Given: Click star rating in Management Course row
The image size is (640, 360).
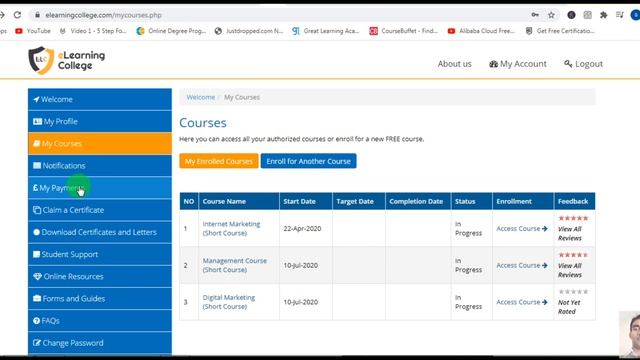Looking at the screenshot, I should [x=573, y=255].
